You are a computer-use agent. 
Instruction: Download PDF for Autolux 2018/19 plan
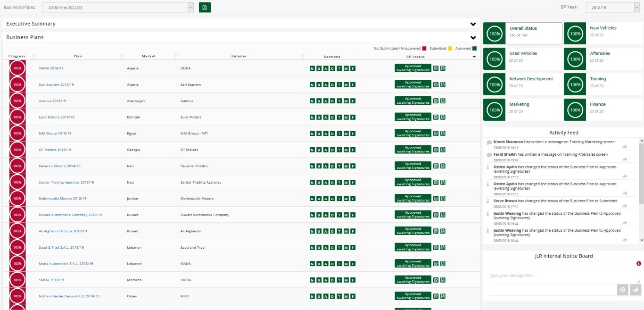[x=443, y=101]
